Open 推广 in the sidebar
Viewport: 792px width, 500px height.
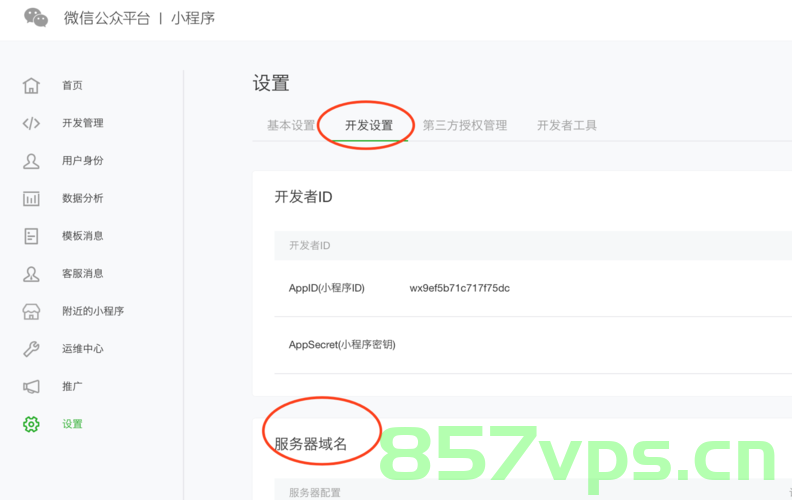(x=72, y=386)
